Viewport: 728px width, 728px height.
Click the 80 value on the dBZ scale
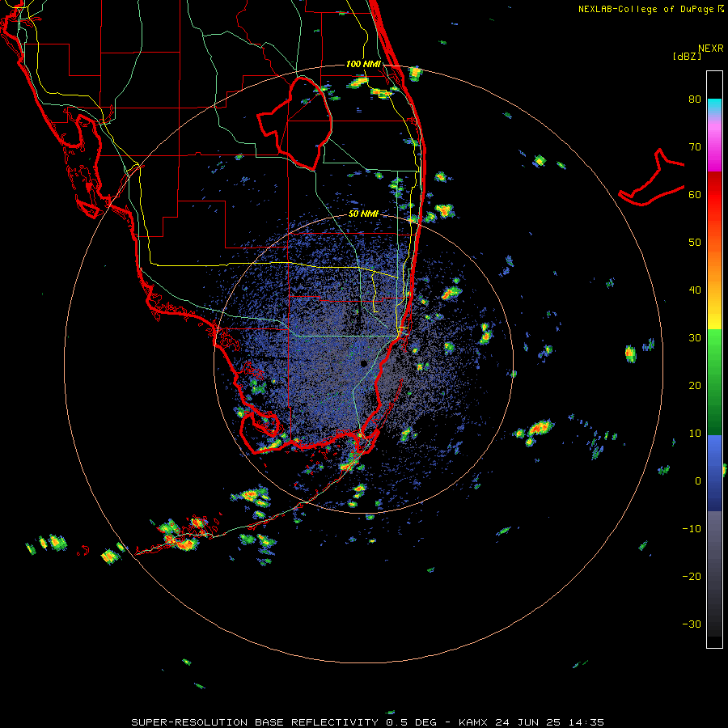coord(695,99)
